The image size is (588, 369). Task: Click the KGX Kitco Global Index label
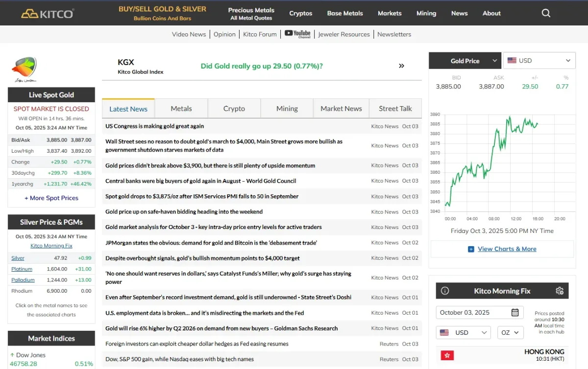(141, 67)
